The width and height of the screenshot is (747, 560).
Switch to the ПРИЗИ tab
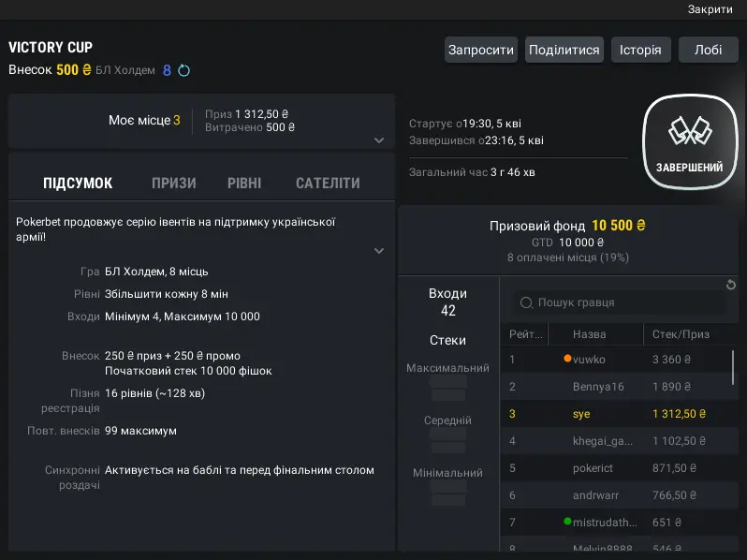tap(174, 184)
